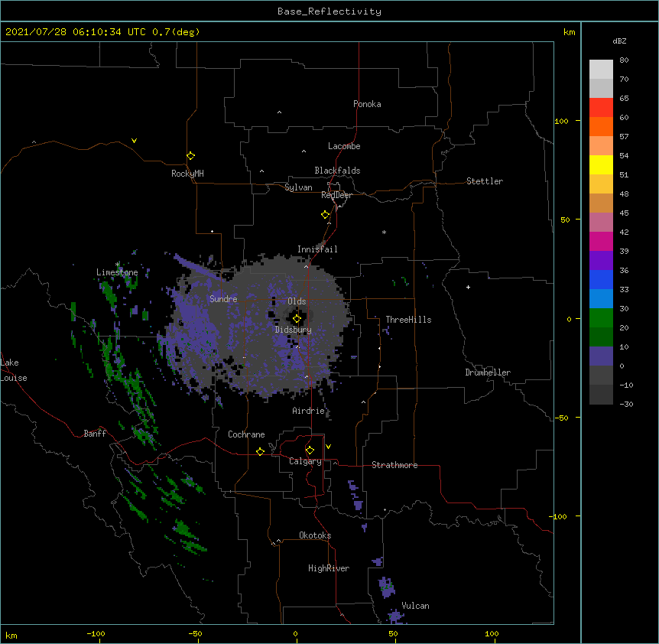Click the purple 10 dBZ color swatch
Viewport: 659px width, 644px height.
(x=601, y=356)
